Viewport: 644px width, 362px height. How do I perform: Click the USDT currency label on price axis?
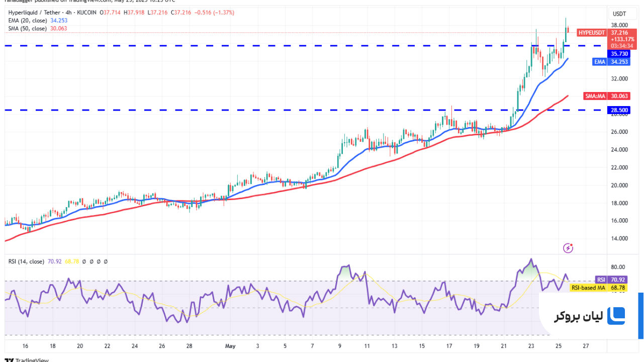618,14
